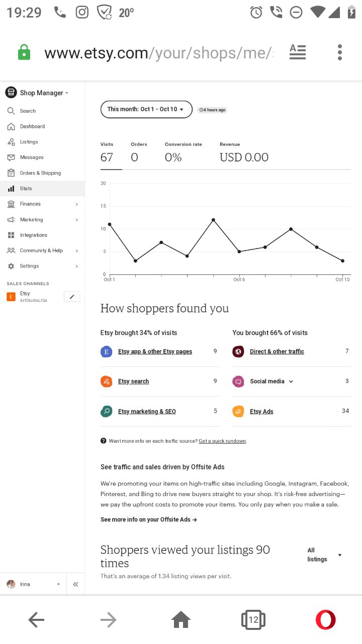Click the Search magnifier icon in sidebar
This screenshot has width=362, height=644.
pos(11,111)
